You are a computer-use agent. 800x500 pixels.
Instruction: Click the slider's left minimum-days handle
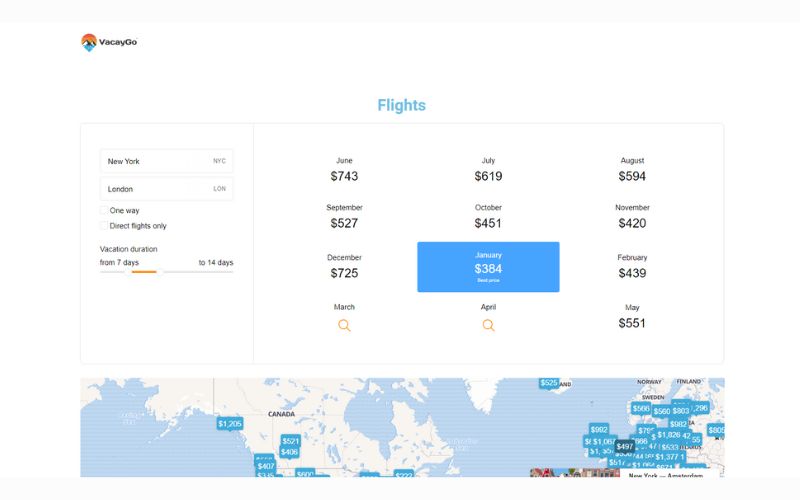pos(128,272)
